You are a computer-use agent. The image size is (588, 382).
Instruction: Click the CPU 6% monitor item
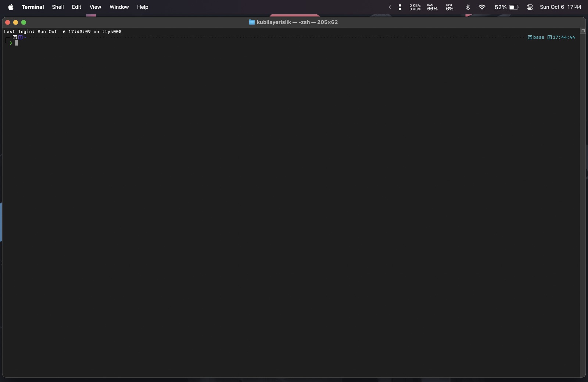pyautogui.click(x=449, y=7)
